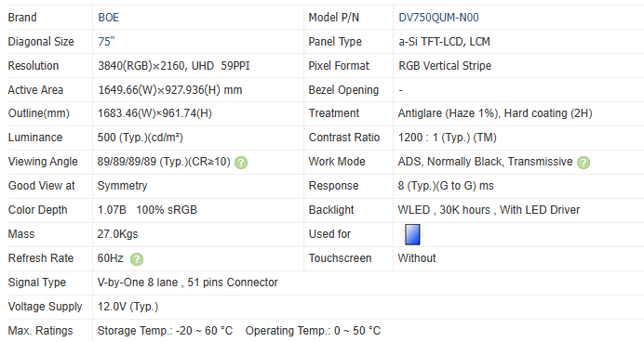Click the 500 cd/m² luminance value
This screenshot has height=342, width=644.
coord(140,138)
